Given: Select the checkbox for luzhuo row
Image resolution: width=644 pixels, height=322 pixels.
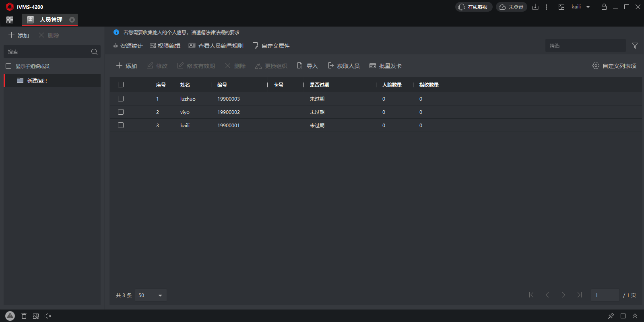Looking at the screenshot, I should point(121,99).
